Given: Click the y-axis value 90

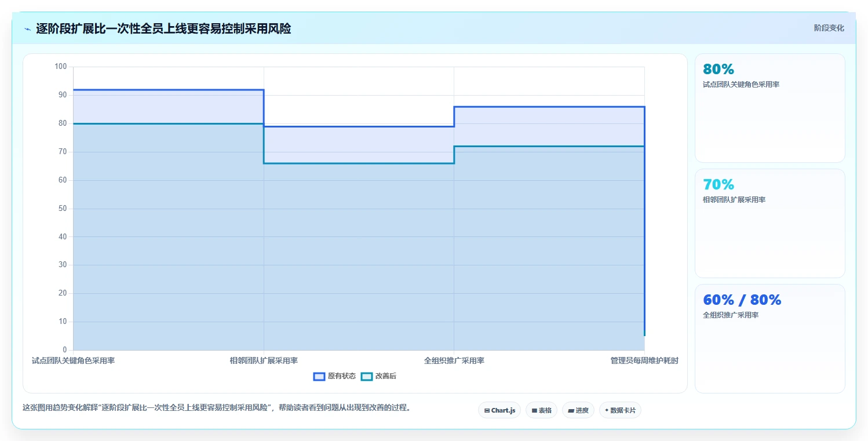Looking at the screenshot, I should [x=63, y=95].
